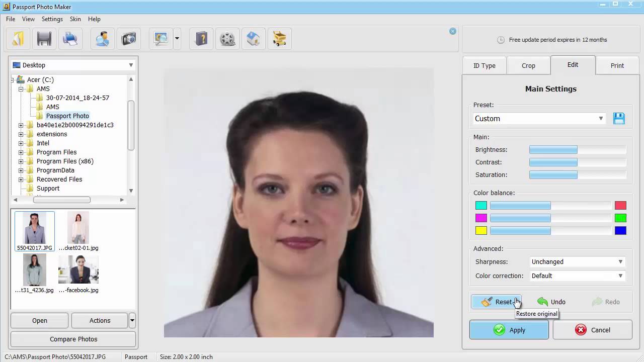Adjust the Saturation slider
644x362 pixels.
tap(578, 175)
